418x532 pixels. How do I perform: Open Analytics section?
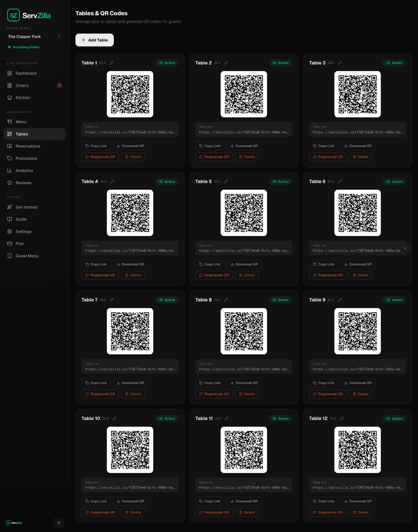tap(35, 171)
